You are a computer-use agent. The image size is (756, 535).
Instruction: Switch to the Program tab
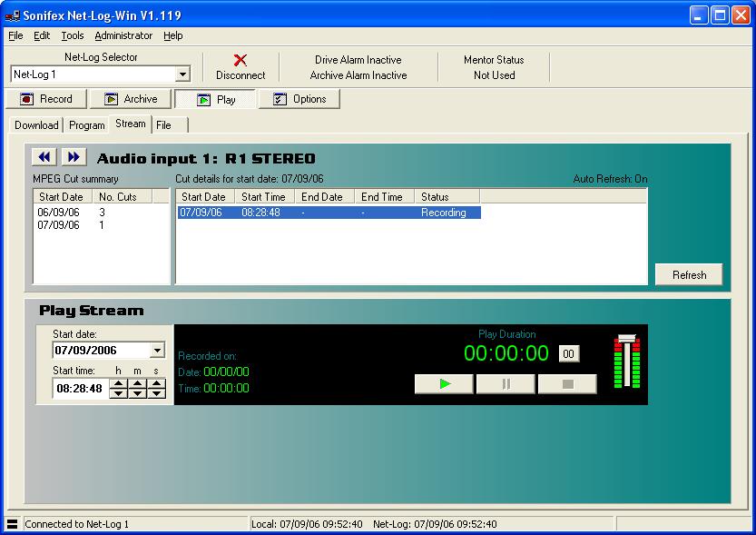pyautogui.click(x=87, y=125)
